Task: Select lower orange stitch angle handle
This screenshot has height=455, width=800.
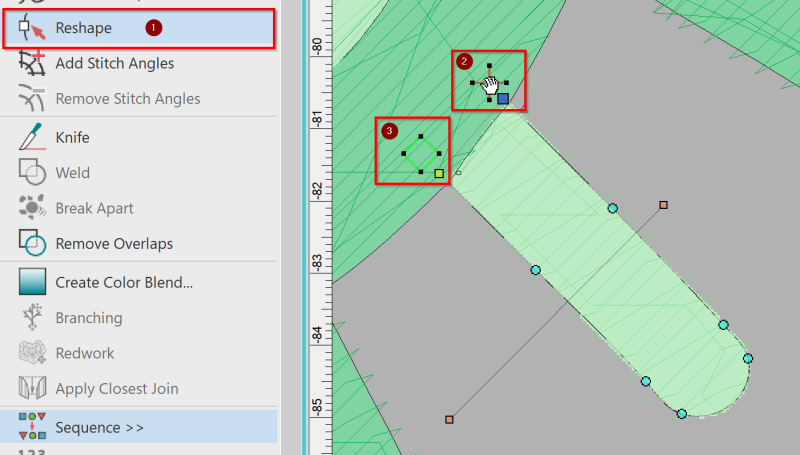Action: click(449, 420)
